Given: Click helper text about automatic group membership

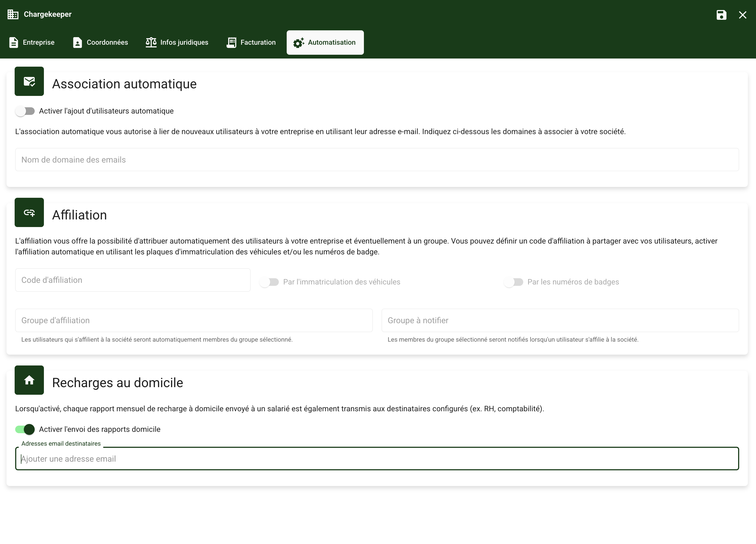Looking at the screenshot, I should point(157,340).
